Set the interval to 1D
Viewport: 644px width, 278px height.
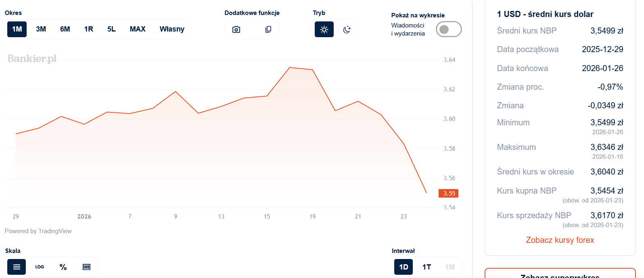(404, 267)
